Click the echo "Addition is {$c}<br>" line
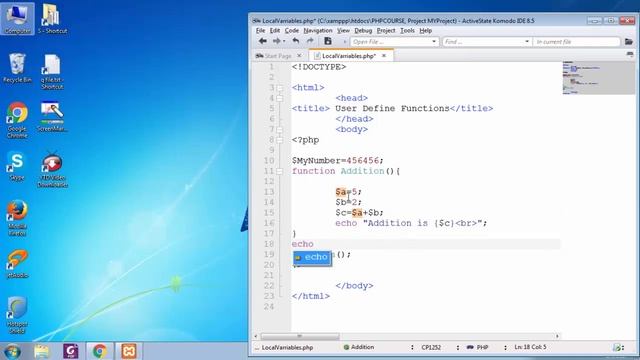 point(411,223)
